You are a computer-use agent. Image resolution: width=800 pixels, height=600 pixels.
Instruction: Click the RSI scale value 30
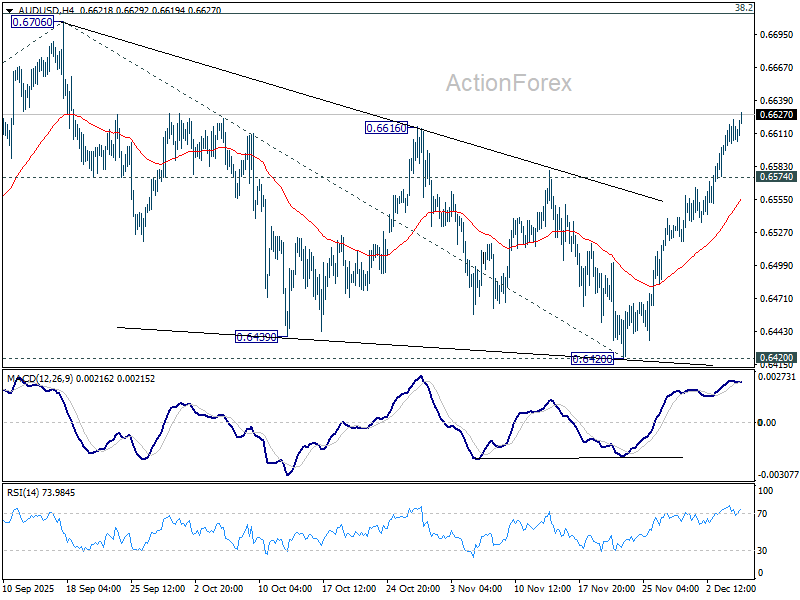click(763, 551)
